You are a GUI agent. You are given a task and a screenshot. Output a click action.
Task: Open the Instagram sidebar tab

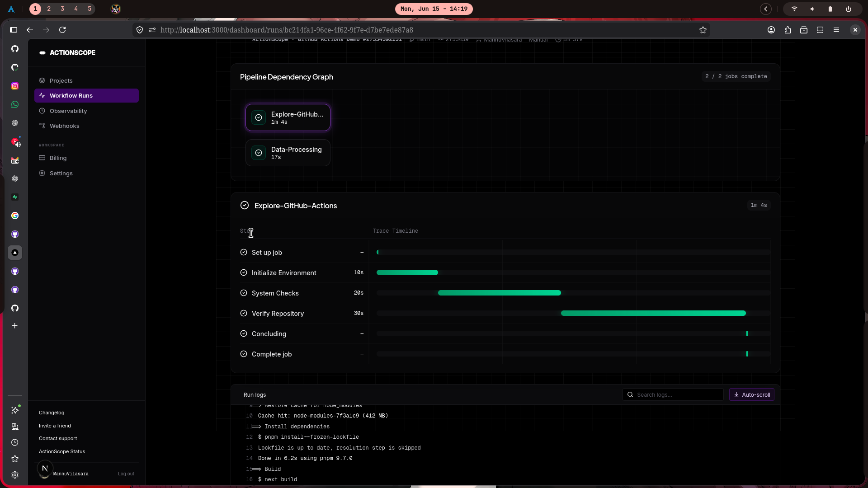pos(15,86)
